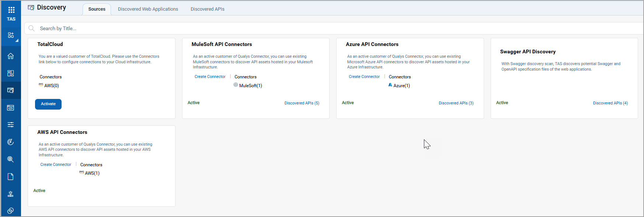Open the TAS app picker grid

(x=11, y=10)
